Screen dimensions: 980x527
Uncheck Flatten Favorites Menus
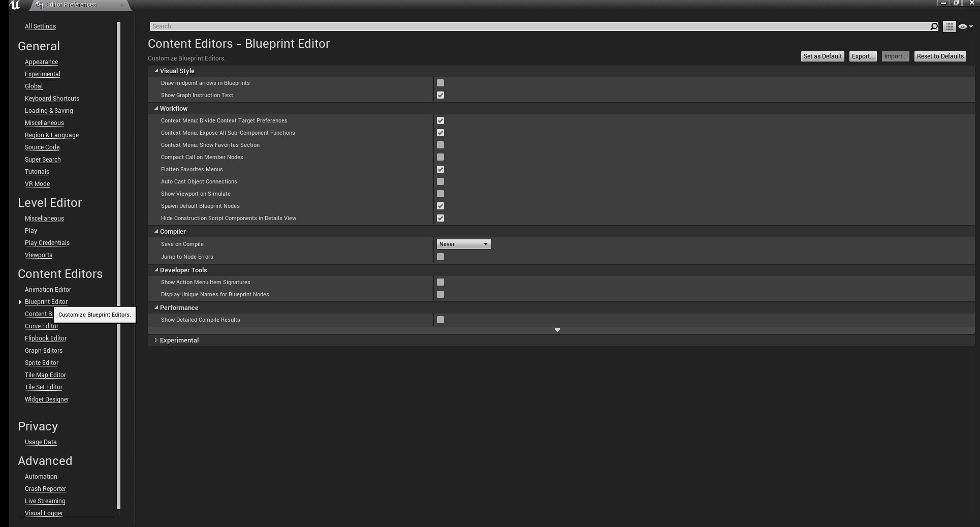tap(440, 169)
